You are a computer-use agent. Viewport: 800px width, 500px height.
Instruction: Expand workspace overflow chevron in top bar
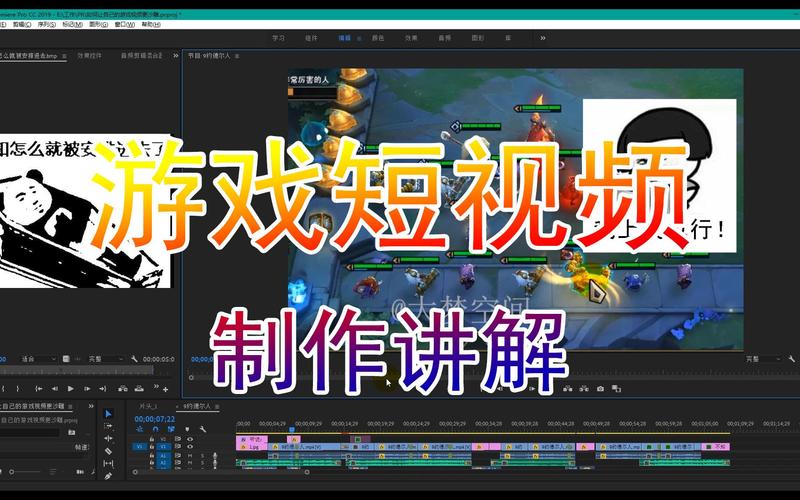[x=543, y=38]
